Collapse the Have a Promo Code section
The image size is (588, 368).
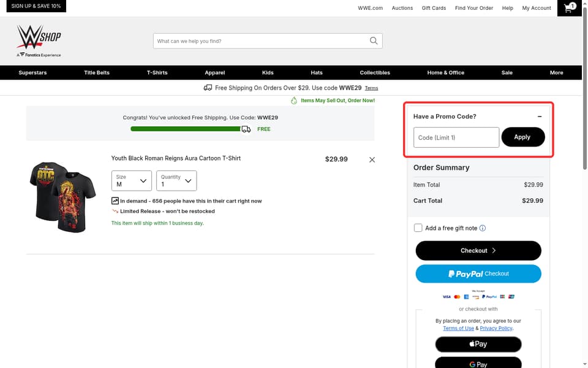[x=539, y=117]
